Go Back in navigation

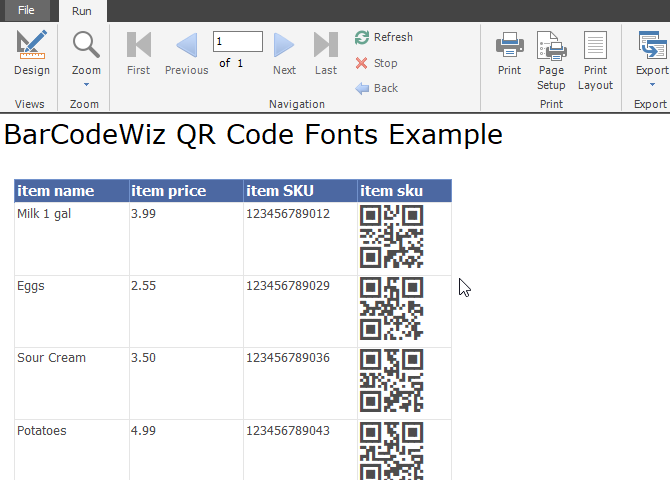click(376, 88)
